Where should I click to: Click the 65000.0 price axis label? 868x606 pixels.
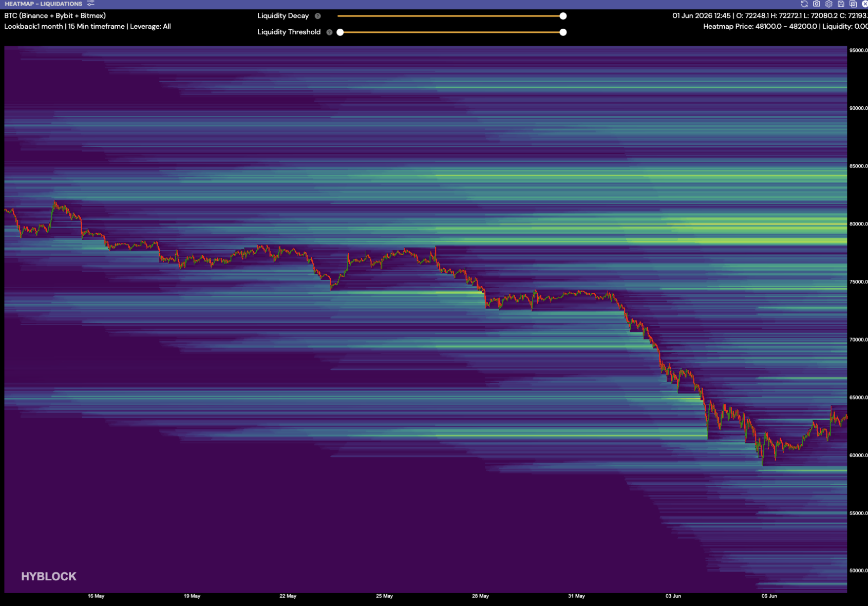tap(858, 397)
